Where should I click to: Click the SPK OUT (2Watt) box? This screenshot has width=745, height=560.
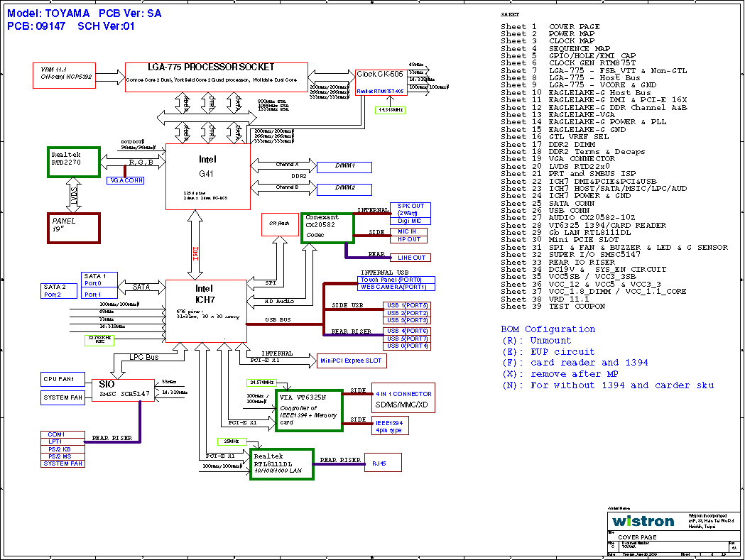[x=410, y=209]
